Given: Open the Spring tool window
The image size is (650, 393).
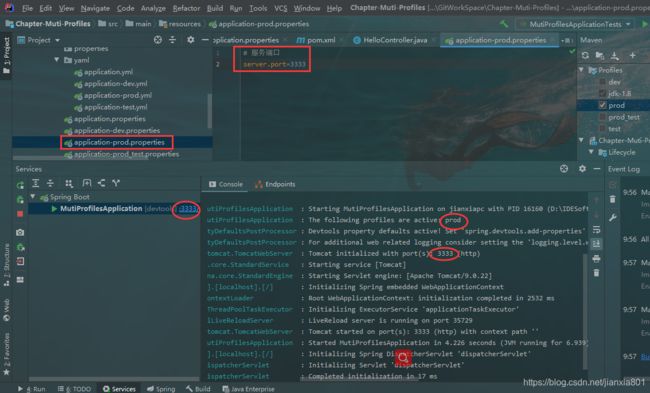Looking at the screenshot, I should pyautogui.click(x=161, y=389).
